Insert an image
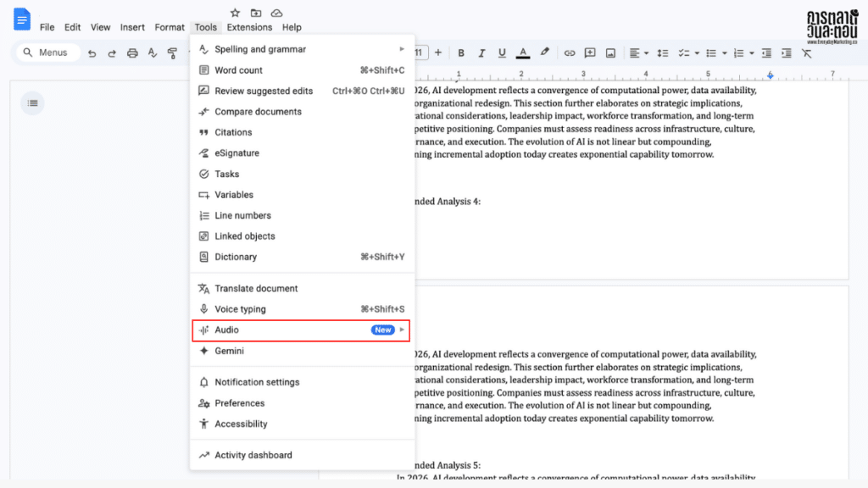Screen dimensions: 868x488 pos(610,53)
